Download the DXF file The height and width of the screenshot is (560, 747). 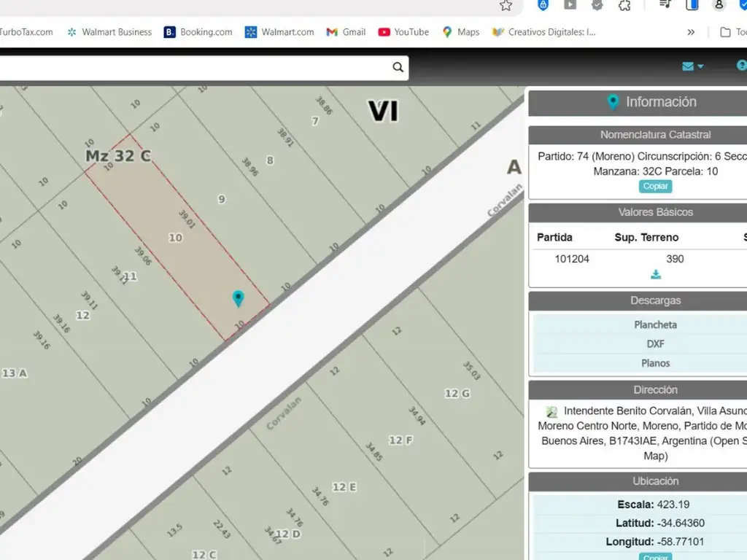pos(655,344)
